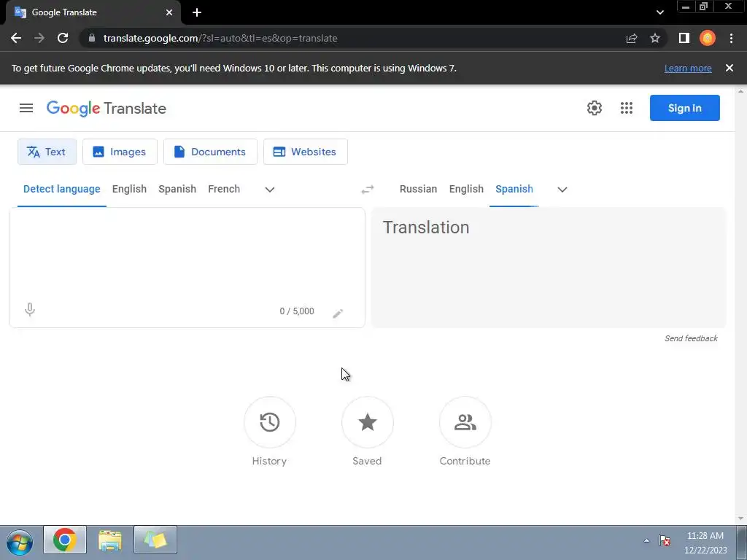Select French as source language
Image resolution: width=747 pixels, height=560 pixels.
(224, 189)
